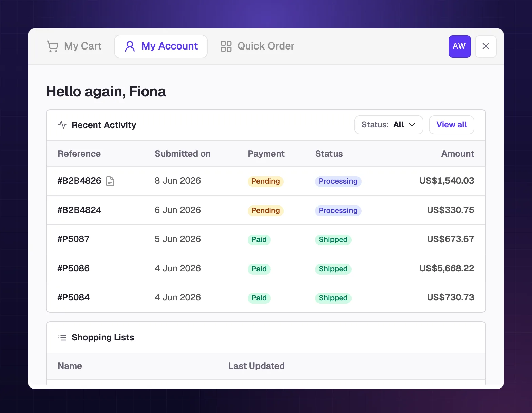Select the My Account tab

161,46
